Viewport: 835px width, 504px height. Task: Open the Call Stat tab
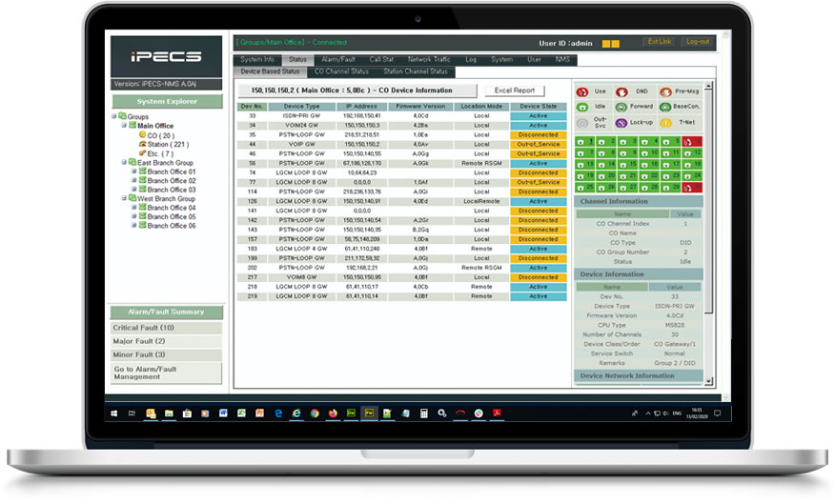[x=381, y=60]
